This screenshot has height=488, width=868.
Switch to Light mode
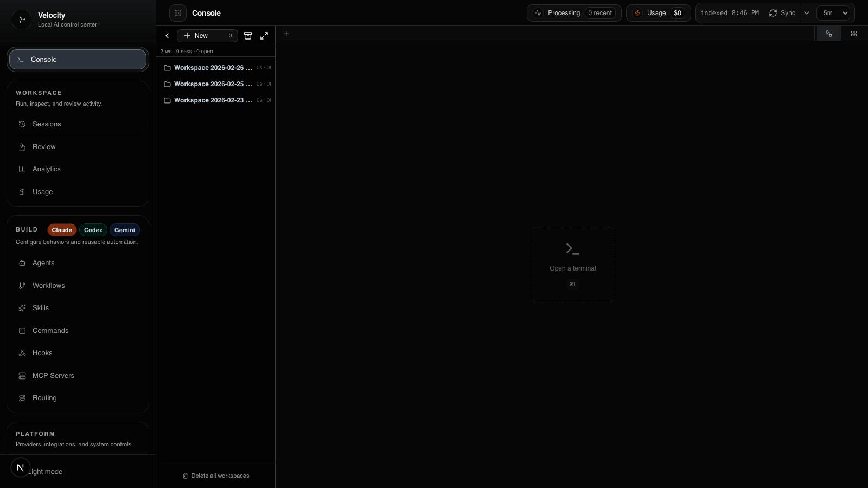46,472
